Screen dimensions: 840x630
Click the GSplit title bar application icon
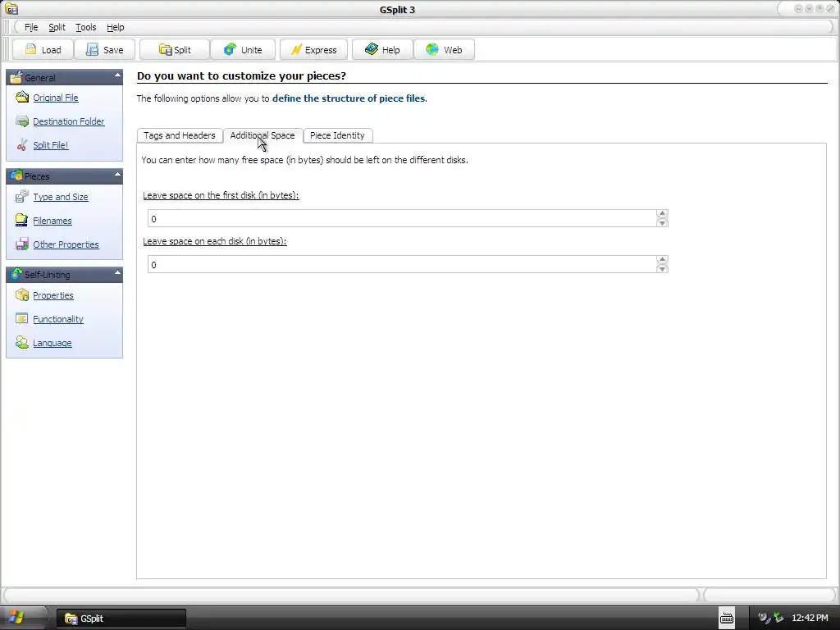(x=11, y=8)
